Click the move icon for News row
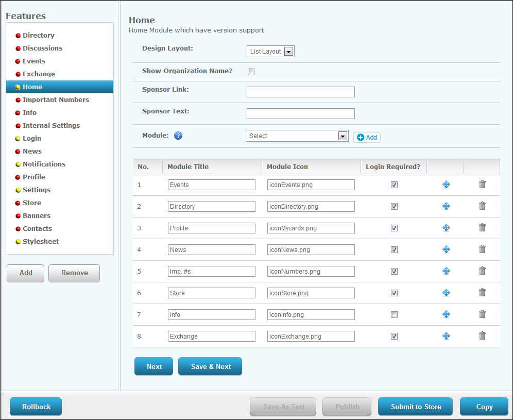 [446, 249]
